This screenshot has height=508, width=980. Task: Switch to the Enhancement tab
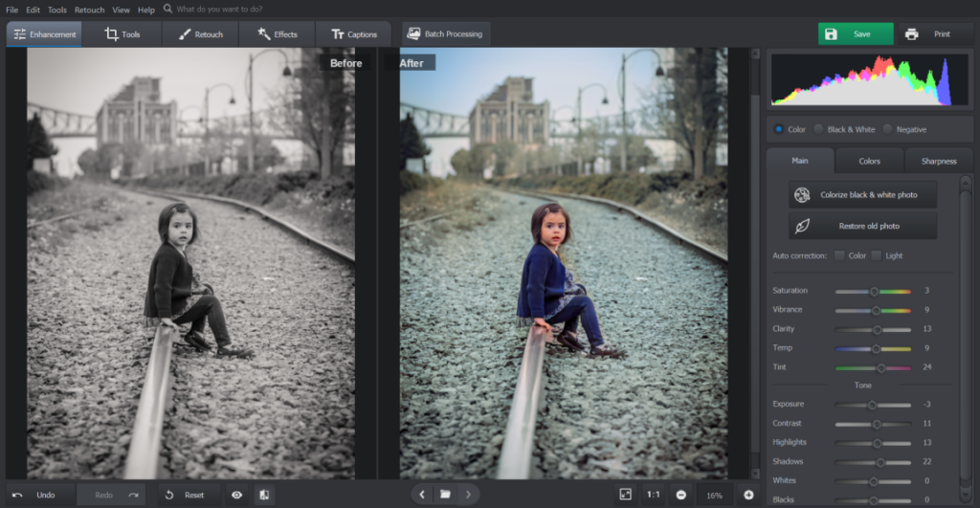point(44,34)
